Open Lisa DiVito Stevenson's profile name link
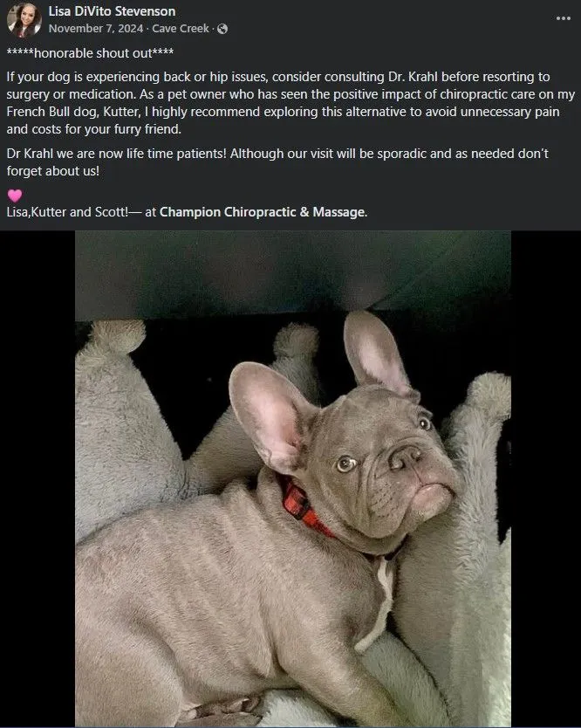The height and width of the screenshot is (728, 581). pos(112,11)
